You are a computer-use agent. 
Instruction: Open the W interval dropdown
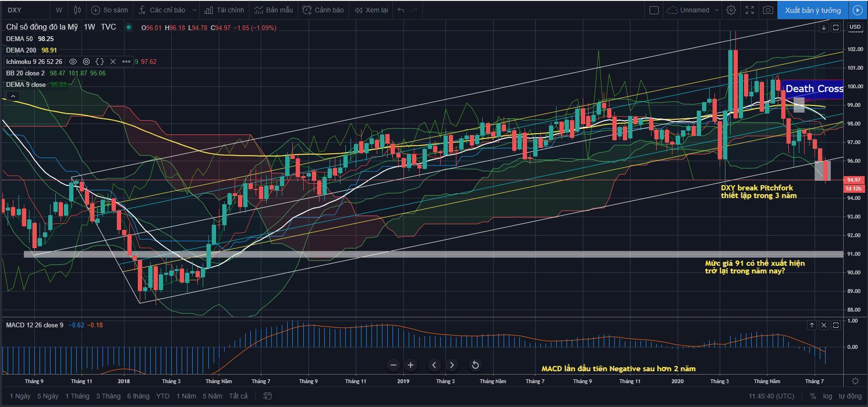(59, 10)
